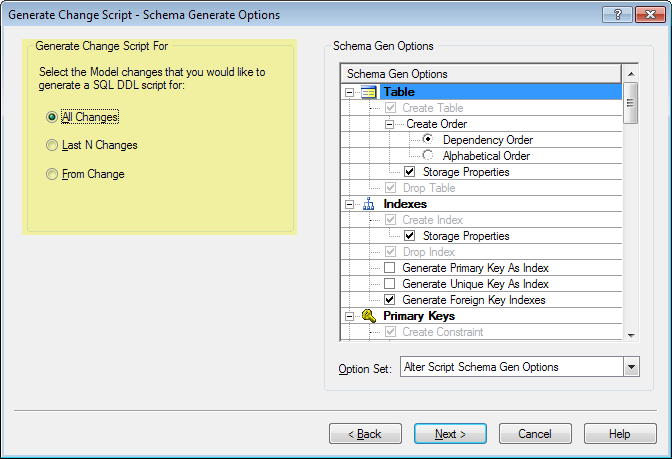Click the Back button
The width and height of the screenshot is (672, 459).
[365, 434]
